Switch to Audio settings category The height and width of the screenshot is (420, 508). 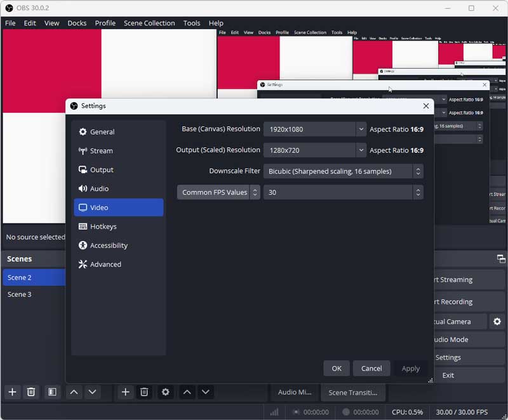click(99, 188)
